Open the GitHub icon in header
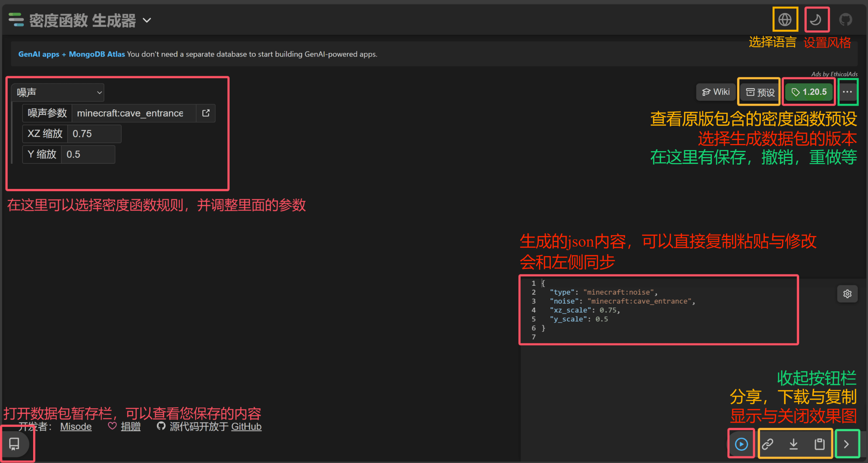Viewport: 868px width, 463px height. click(846, 20)
